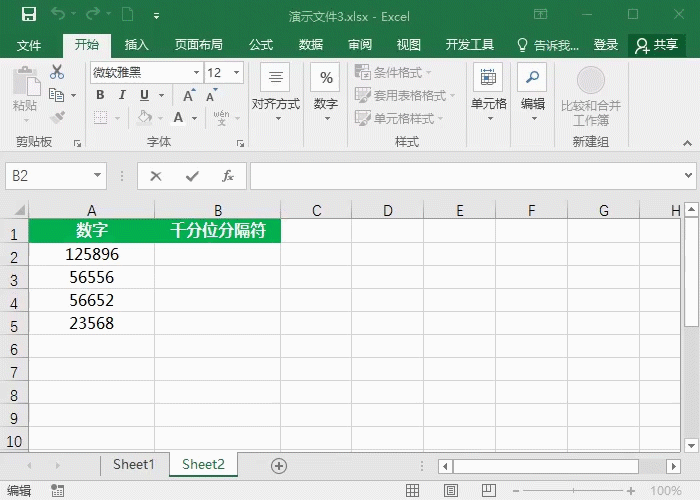This screenshot has width=700, height=500.
Task: Expand the Font Color dropdown arrow
Action: pyautogui.click(x=195, y=118)
